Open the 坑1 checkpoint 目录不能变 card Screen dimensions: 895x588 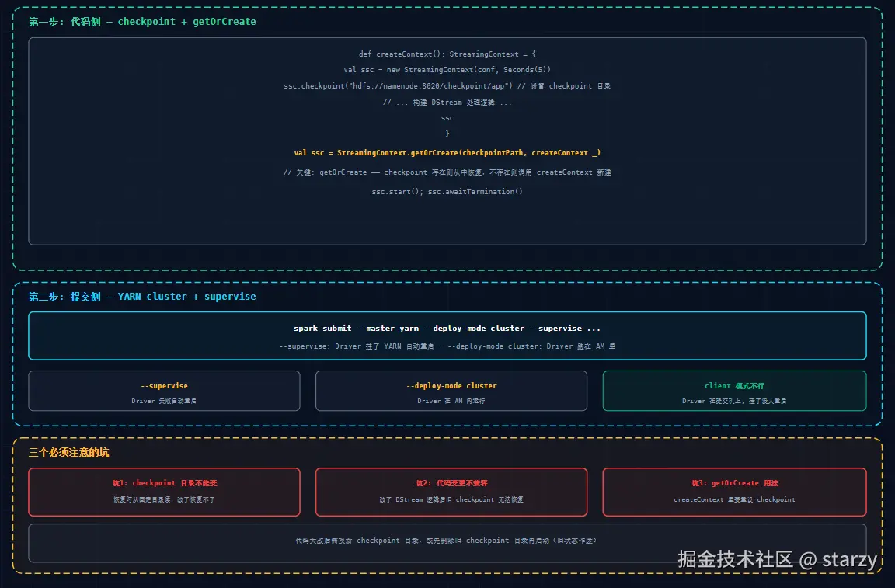click(x=165, y=492)
